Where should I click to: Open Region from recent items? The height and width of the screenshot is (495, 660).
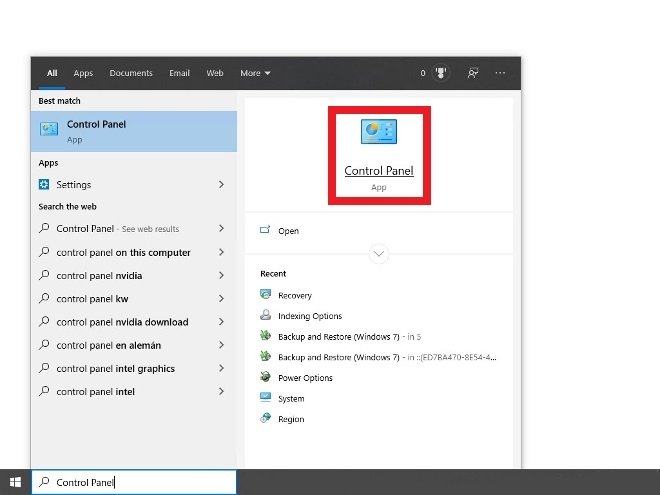pyautogui.click(x=291, y=419)
